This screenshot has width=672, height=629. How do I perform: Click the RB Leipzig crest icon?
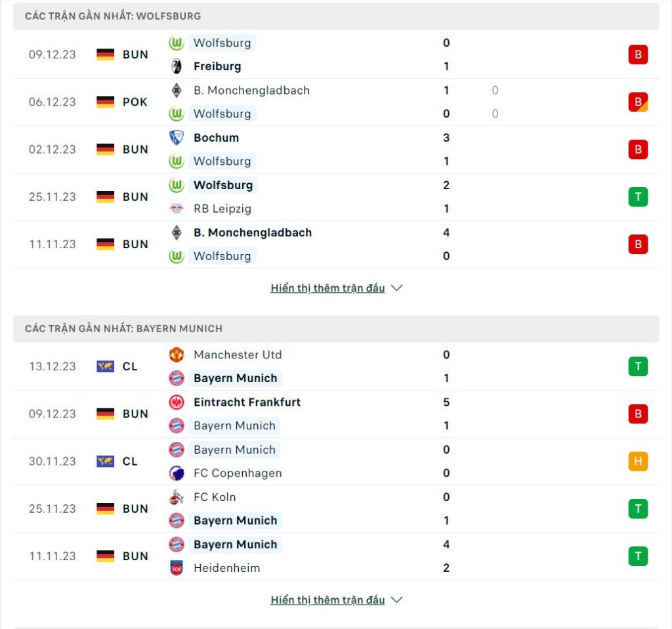pos(176,209)
